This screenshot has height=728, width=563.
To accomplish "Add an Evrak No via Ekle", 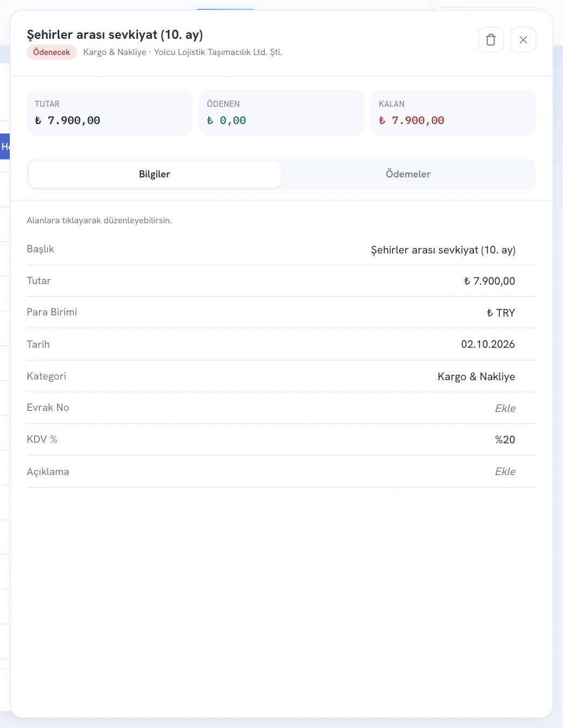I will pos(505,408).
